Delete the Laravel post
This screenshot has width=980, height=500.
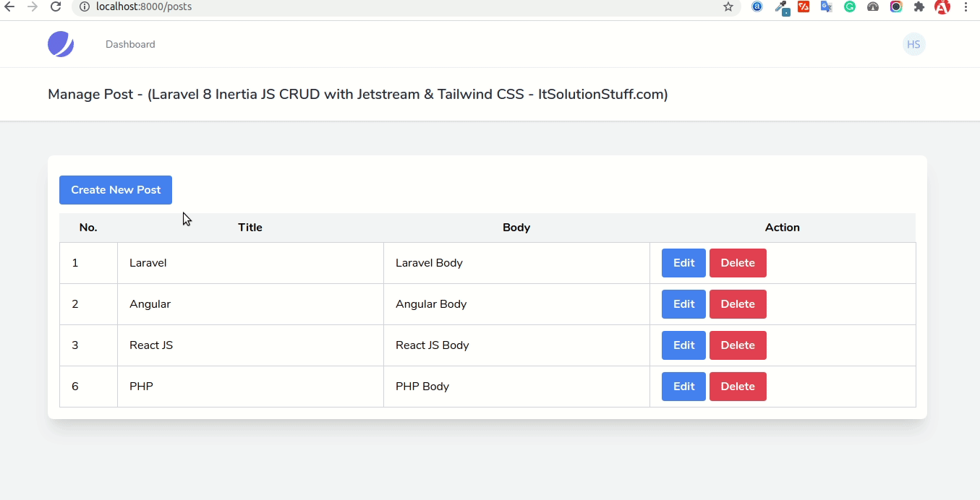click(738, 263)
